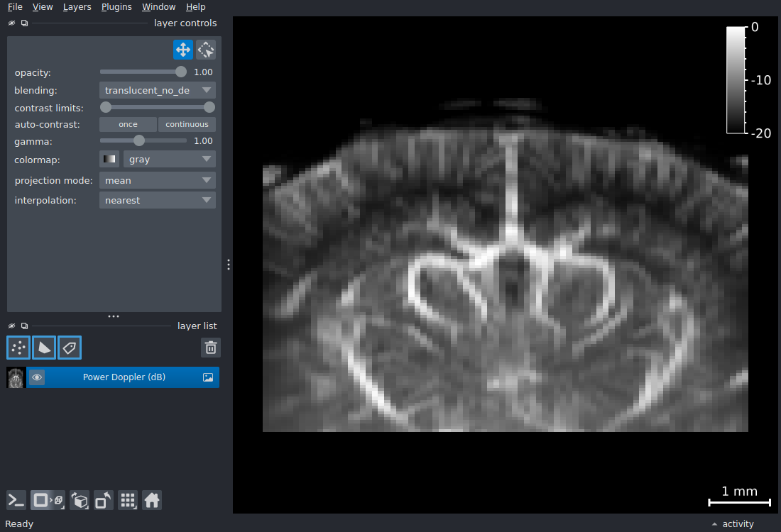The width and height of the screenshot is (781, 532).
Task: Create a new points layer
Action: coord(18,348)
